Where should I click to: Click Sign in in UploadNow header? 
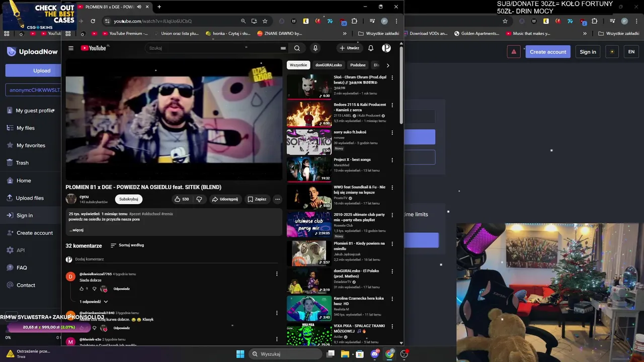[x=588, y=52]
